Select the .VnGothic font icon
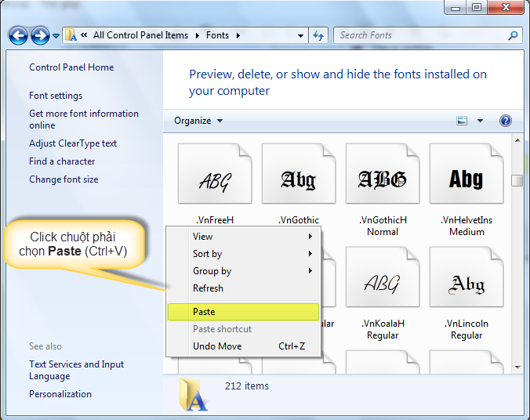 click(299, 179)
